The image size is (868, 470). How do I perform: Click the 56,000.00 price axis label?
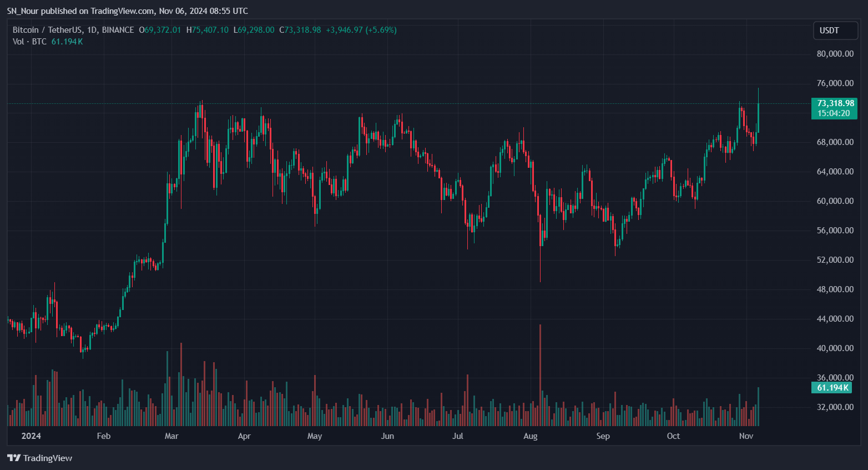(x=835, y=231)
